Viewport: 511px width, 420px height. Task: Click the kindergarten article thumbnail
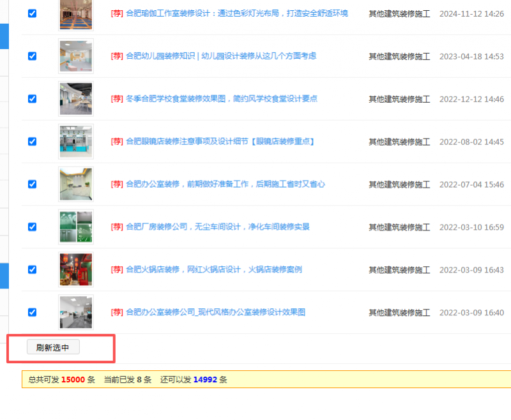[76, 56]
